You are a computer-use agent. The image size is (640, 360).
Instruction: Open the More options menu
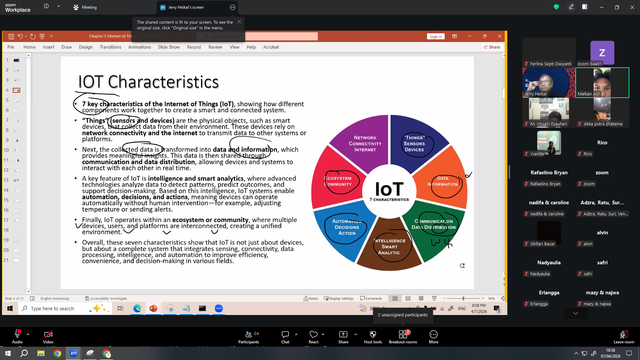(433, 337)
